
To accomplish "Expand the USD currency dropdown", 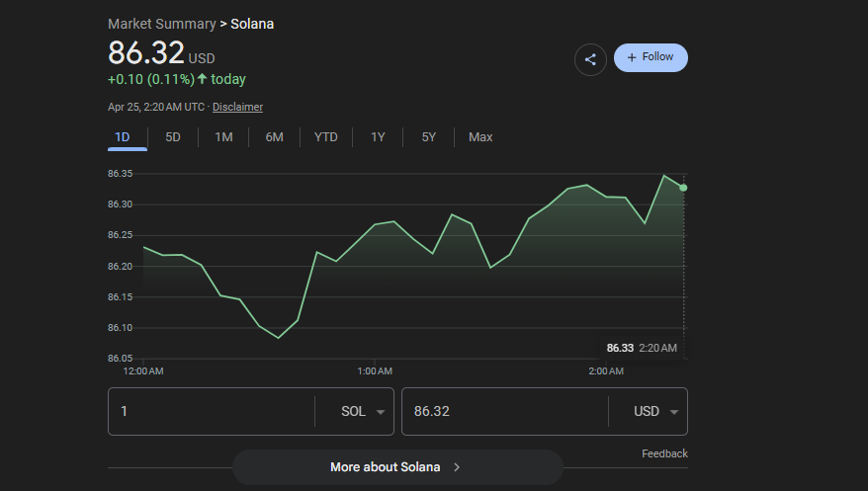I will tap(656, 412).
